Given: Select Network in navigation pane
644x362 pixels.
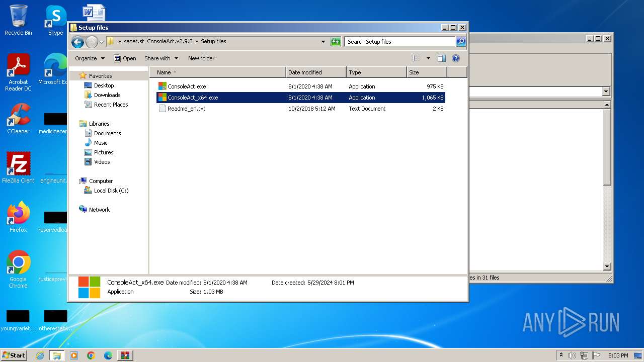Looking at the screenshot, I should click(x=99, y=210).
